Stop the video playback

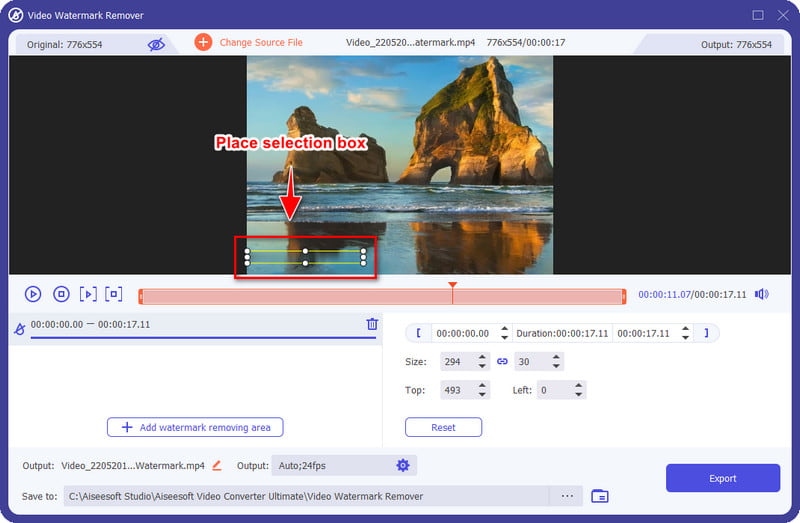pos(60,294)
